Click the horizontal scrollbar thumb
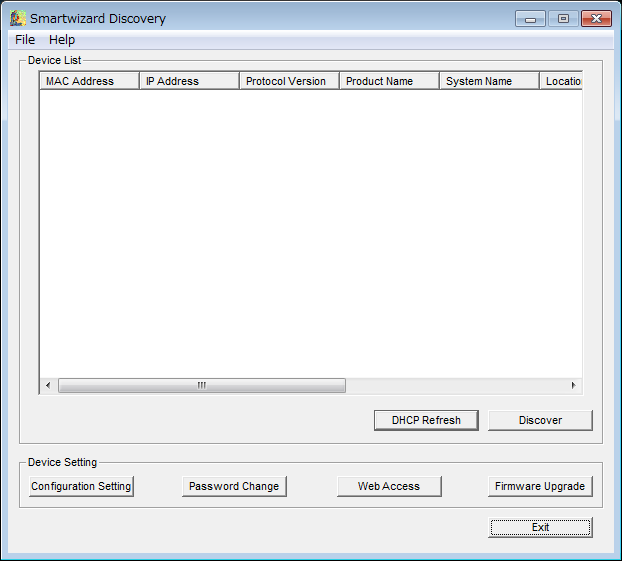622x561 pixels. [x=202, y=385]
